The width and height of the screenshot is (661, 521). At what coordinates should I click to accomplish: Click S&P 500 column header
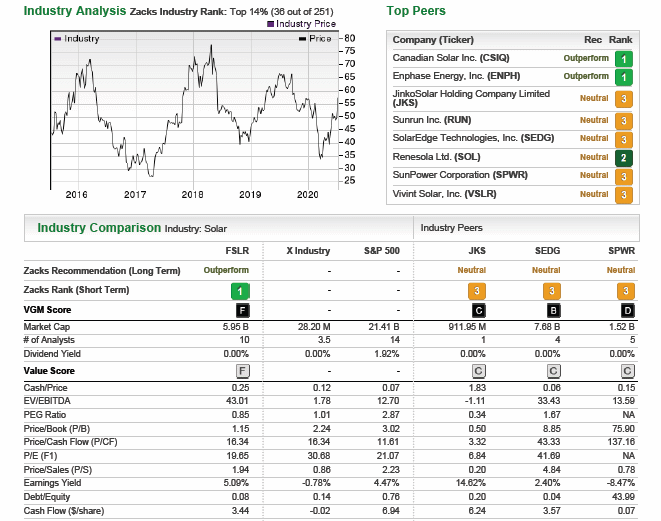[382, 251]
